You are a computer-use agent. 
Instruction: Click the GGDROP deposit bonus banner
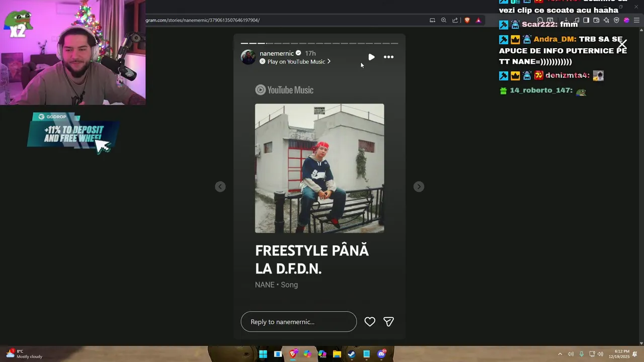[x=73, y=131]
